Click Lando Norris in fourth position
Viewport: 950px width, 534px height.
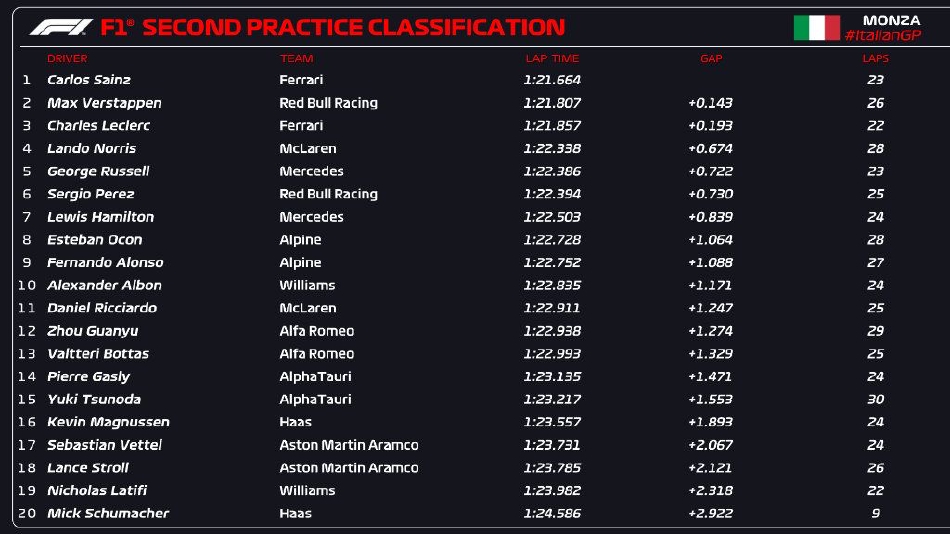91,148
